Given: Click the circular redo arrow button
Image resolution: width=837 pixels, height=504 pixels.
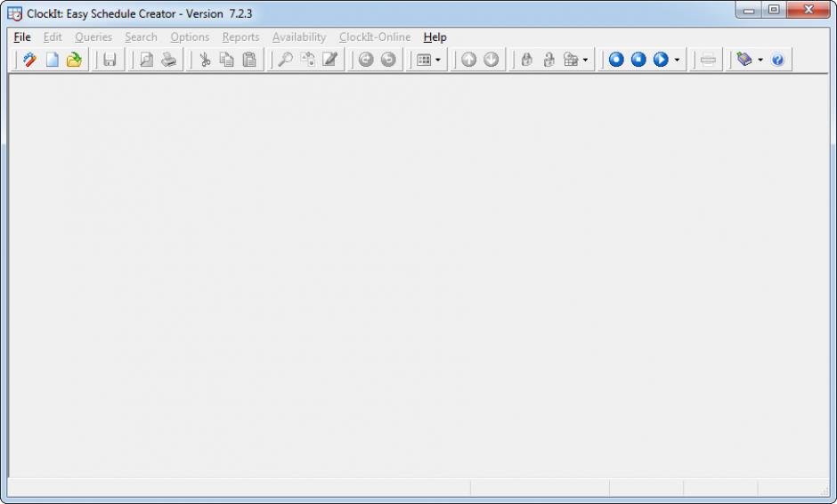Looking at the screenshot, I should pos(388,60).
